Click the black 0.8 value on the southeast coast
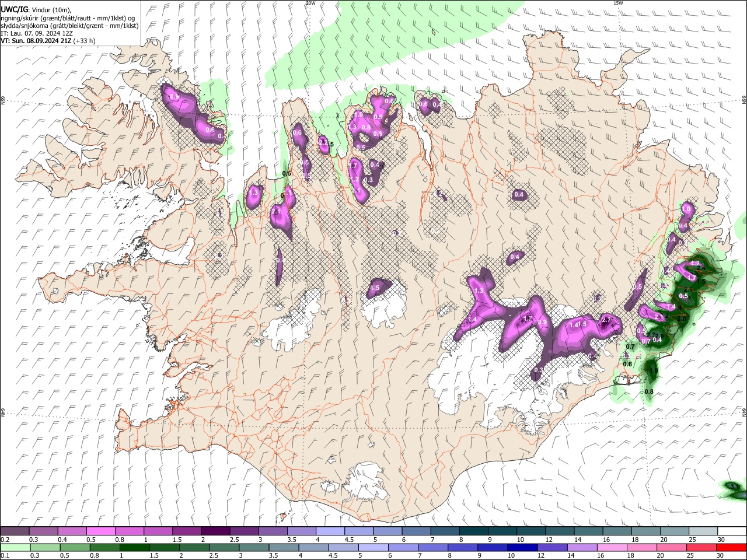Viewport: 747px width, 560px height. click(x=648, y=392)
